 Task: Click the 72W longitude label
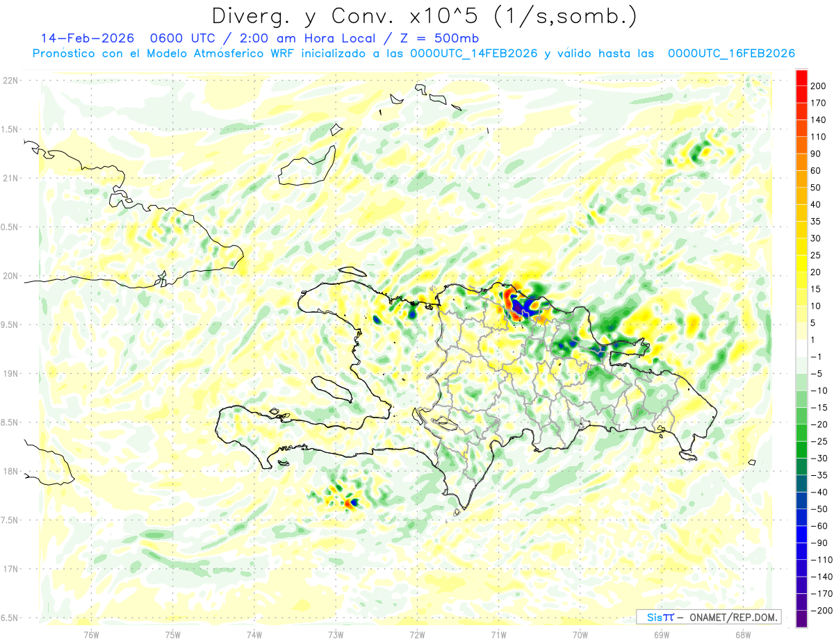[x=417, y=634]
